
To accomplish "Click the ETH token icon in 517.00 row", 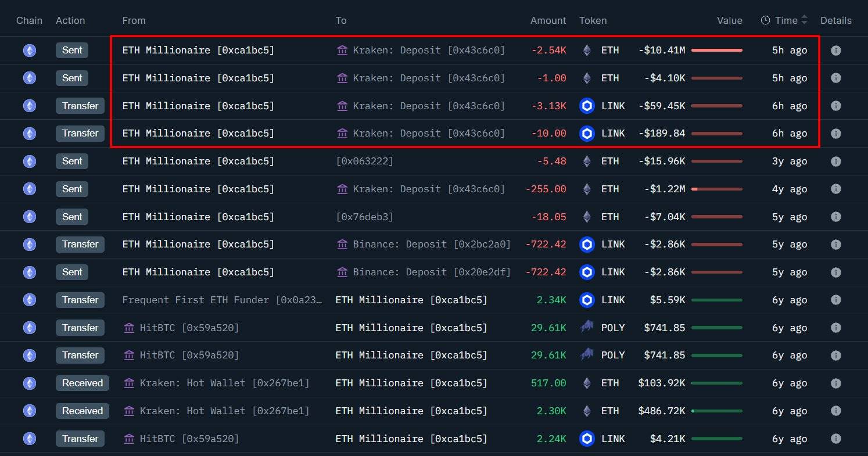I will 587,383.
